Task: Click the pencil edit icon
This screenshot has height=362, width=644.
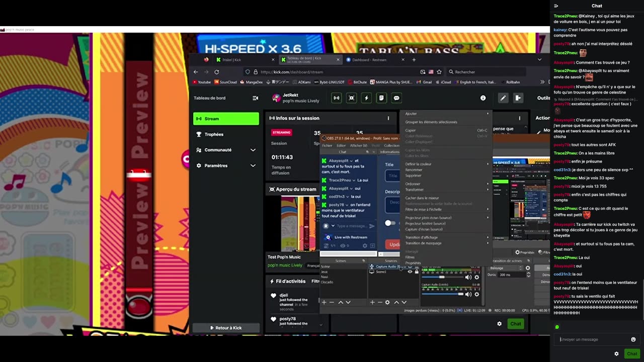Action: point(503,98)
